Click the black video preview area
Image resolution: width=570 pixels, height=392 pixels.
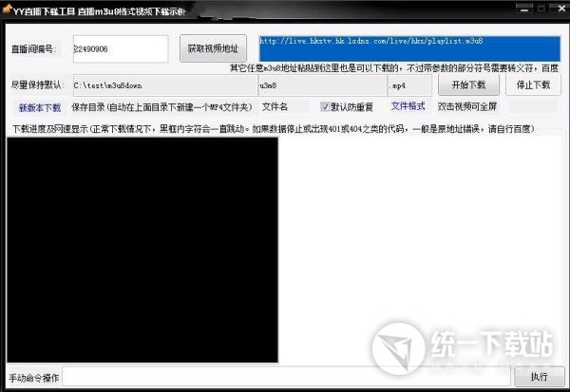(x=142, y=250)
